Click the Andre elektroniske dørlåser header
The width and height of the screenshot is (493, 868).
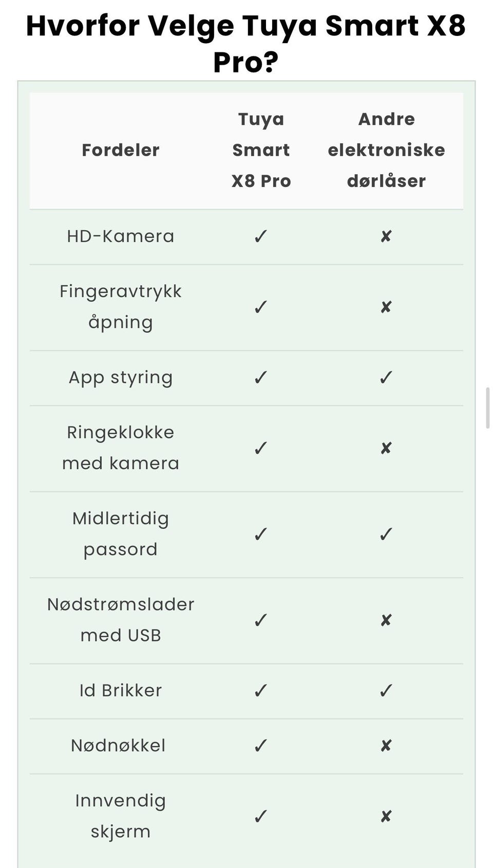tap(386, 150)
